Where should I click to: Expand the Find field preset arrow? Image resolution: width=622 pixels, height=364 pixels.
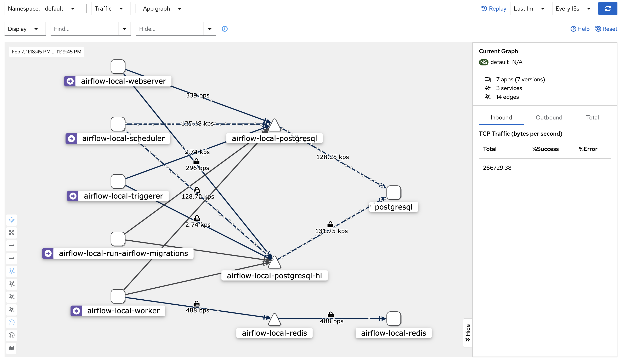pyautogui.click(x=124, y=29)
